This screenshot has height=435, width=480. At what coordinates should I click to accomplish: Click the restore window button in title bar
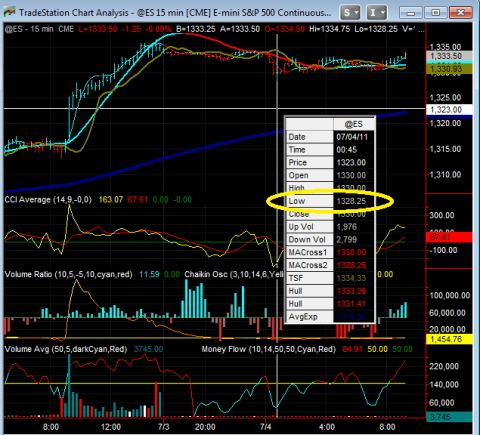point(435,13)
